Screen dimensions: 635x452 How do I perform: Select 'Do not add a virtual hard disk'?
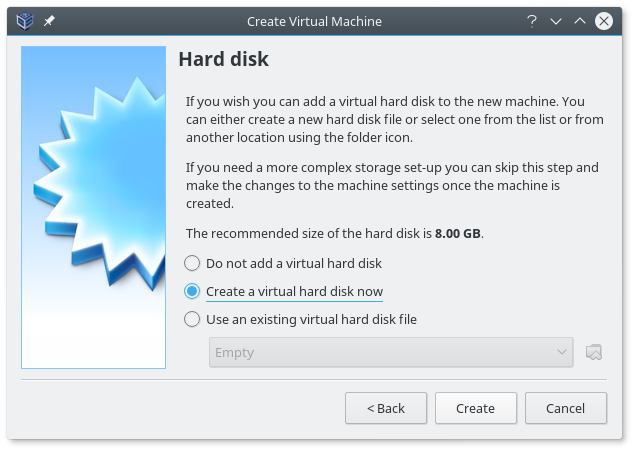[191, 263]
